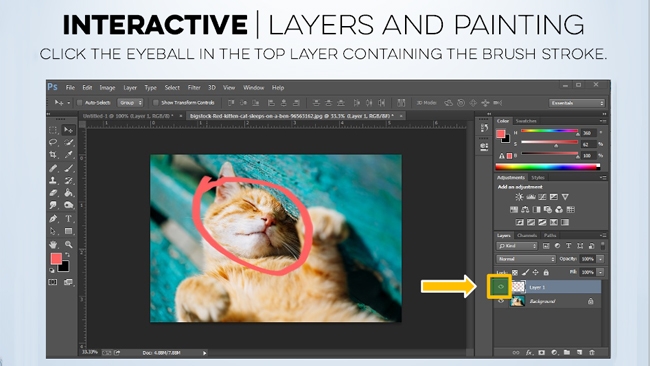Screen dimensions: 650x366
Task: Hide the Background layer via its eye icon
Action: click(x=501, y=301)
